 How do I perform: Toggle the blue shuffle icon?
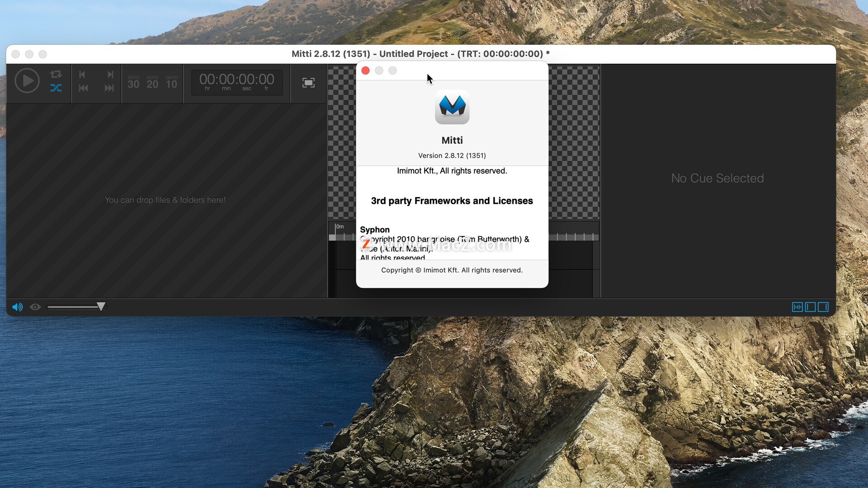point(56,88)
